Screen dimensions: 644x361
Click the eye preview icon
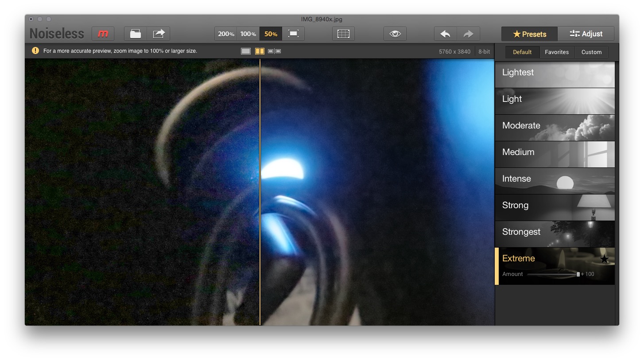395,34
